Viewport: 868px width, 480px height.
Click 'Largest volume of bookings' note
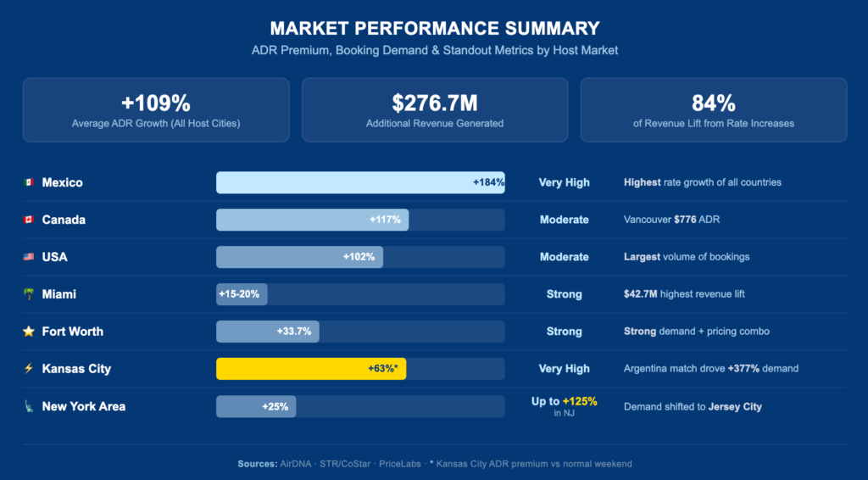click(687, 257)
